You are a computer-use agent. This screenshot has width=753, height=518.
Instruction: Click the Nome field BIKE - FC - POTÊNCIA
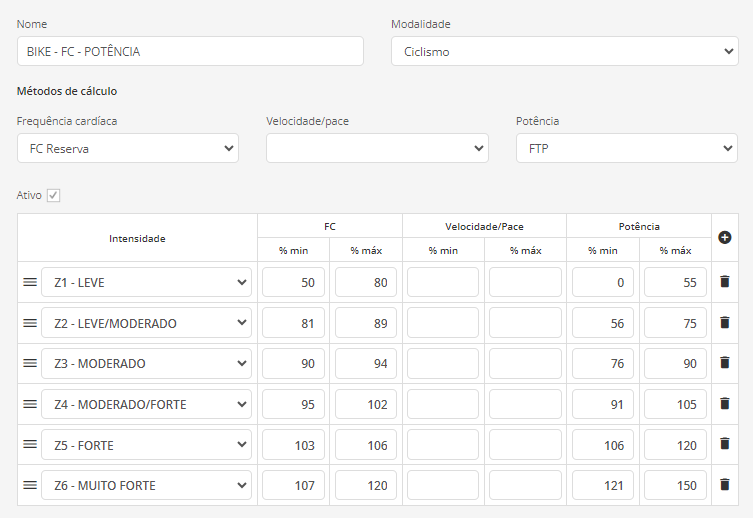click(190, 51)
